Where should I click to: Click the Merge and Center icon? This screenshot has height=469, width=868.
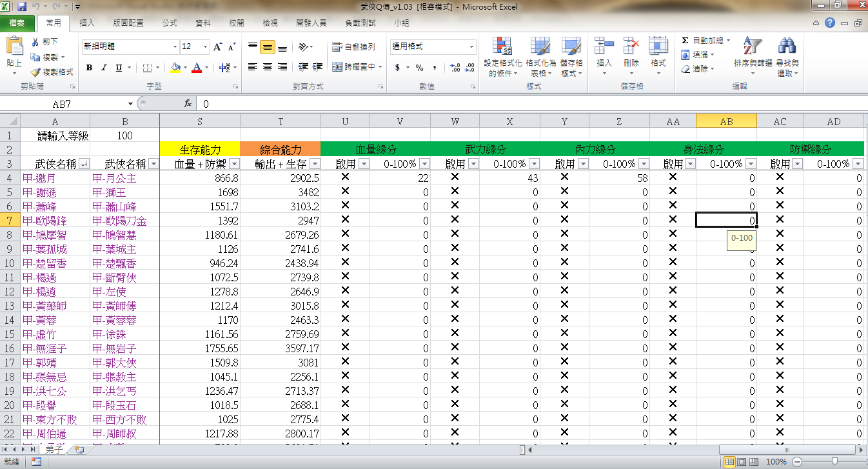click(x=337, y=67)
